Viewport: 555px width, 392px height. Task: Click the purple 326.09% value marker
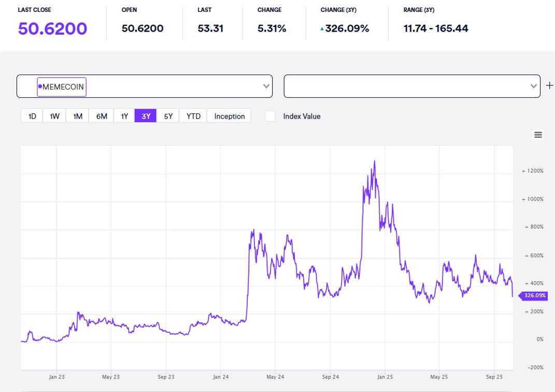(x=535, y=296)
